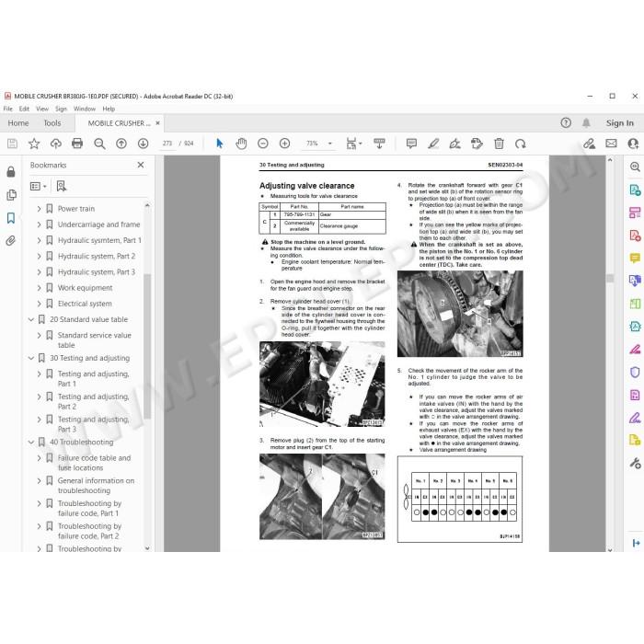Open the Help question mark
The image size is (644, 644).
566,122
